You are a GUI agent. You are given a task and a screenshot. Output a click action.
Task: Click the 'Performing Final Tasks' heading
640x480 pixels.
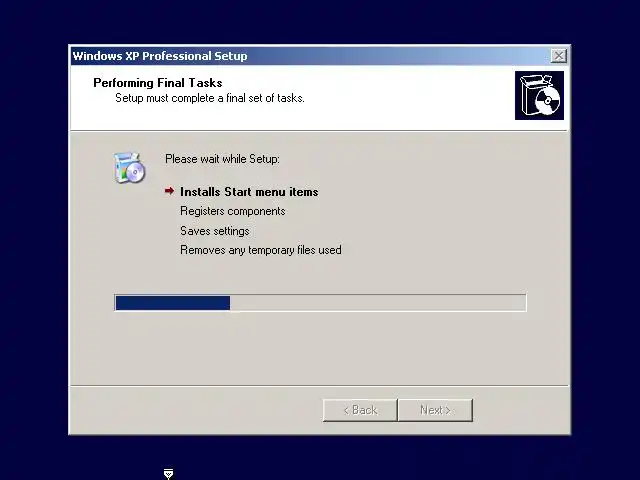(x=158, y=83)
